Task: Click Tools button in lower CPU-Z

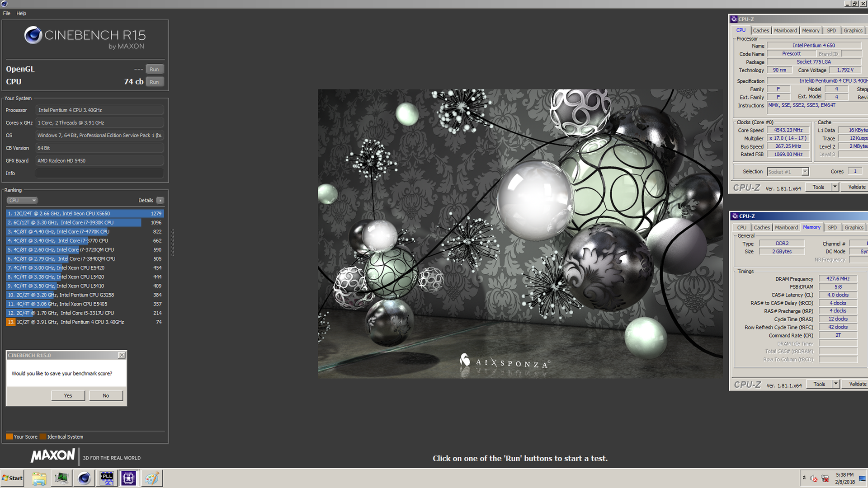Action: (819, 384)
